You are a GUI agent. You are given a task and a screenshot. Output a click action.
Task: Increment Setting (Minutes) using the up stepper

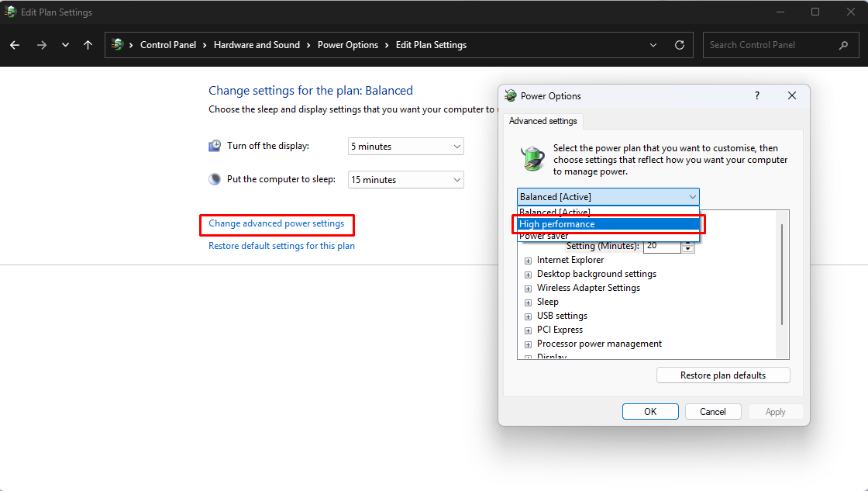[x=688, y=242]
